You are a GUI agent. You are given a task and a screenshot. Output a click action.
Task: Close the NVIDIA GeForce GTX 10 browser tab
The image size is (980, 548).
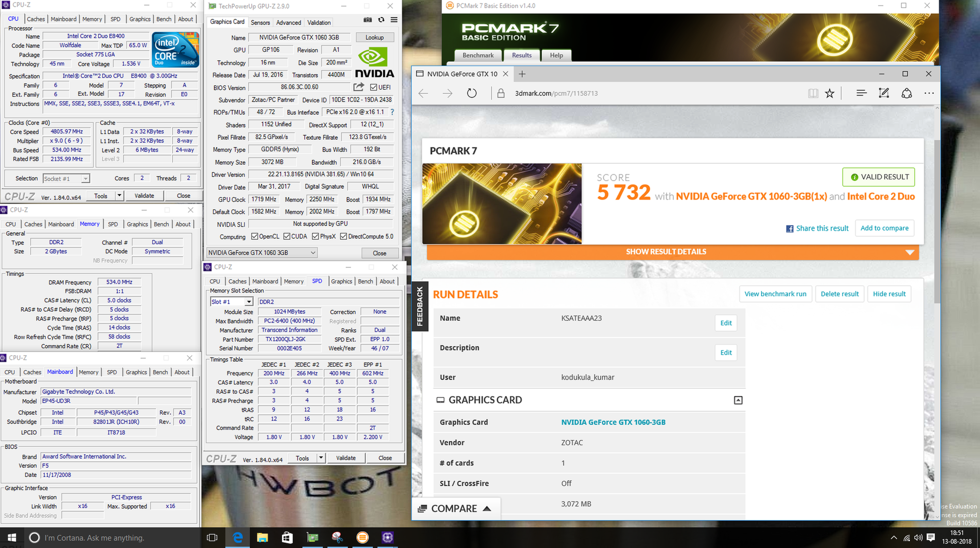click(x=505, y=74)
